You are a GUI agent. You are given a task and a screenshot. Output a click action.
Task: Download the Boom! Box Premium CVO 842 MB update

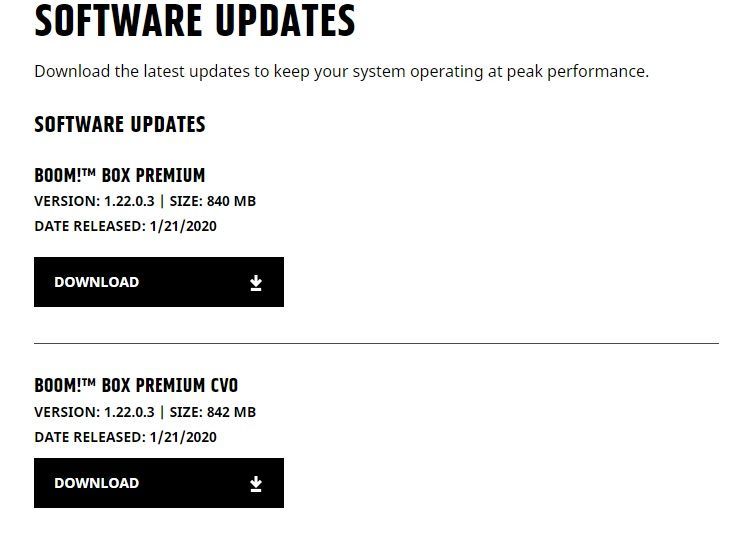(x=158, y=483)
